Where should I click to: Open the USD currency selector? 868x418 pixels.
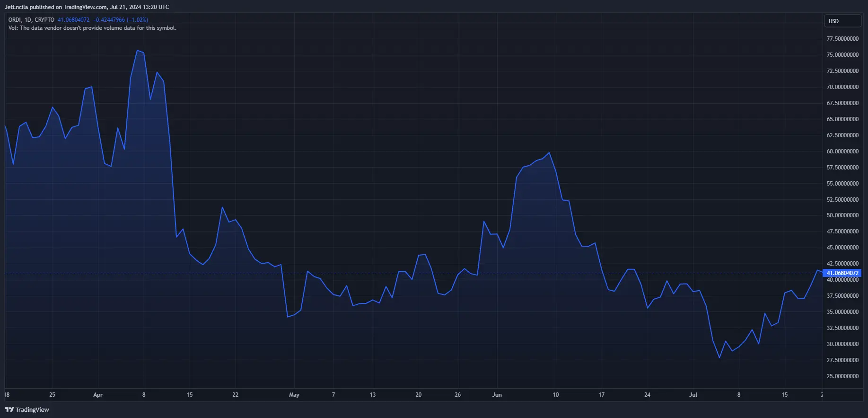click(843, 21)
